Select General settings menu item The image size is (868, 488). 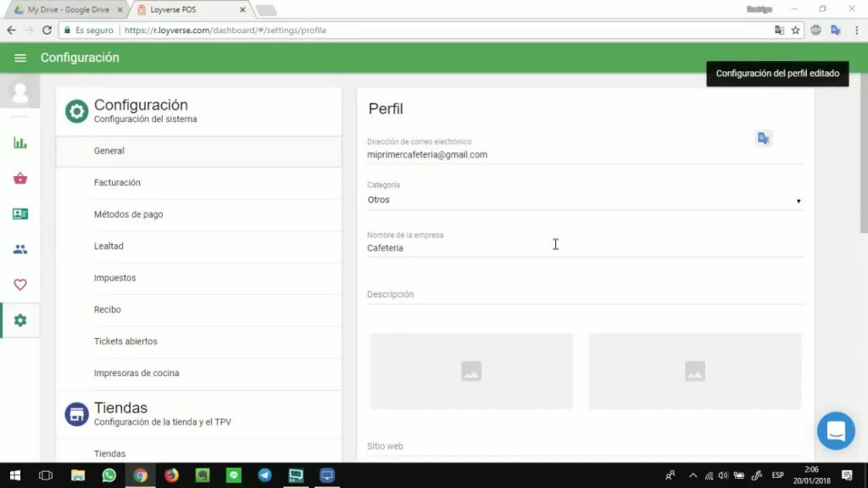click(x=109, y=151)
